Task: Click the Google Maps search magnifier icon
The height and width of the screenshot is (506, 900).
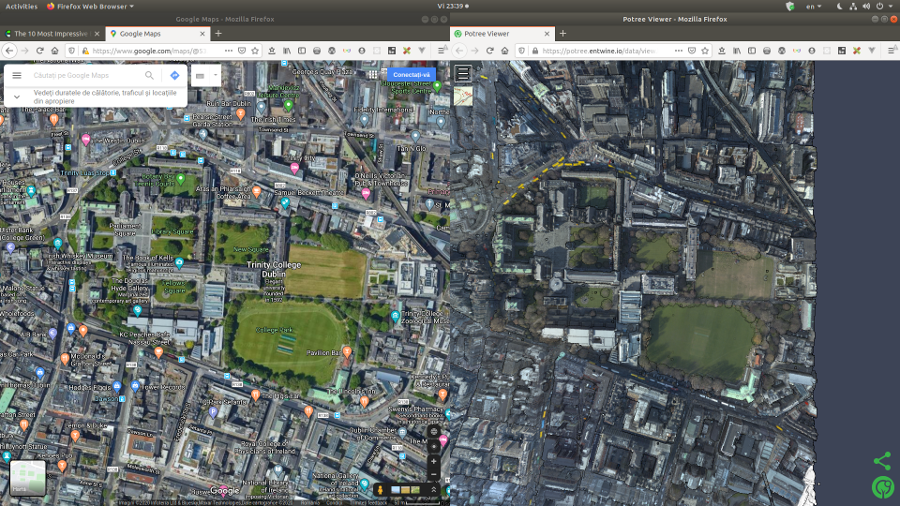Action: [149, 75]
